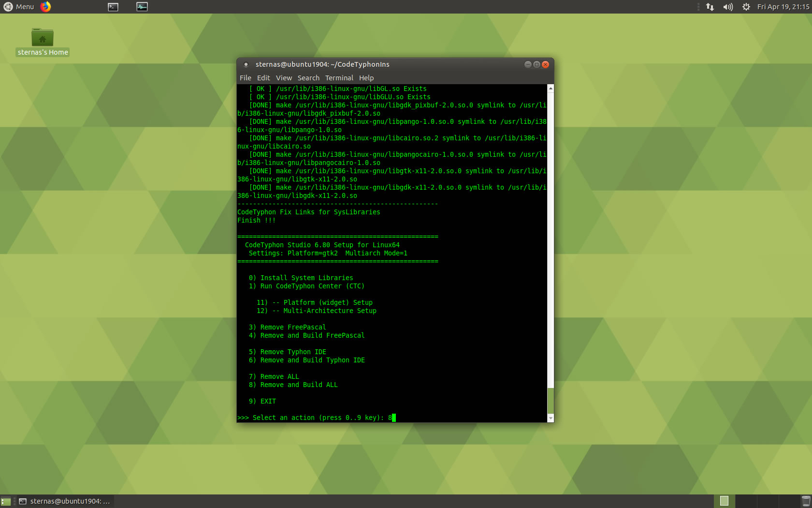Click the Show Desktop button in bottom panel
This screenshot has width=812, height=508.
click(6, 501)
